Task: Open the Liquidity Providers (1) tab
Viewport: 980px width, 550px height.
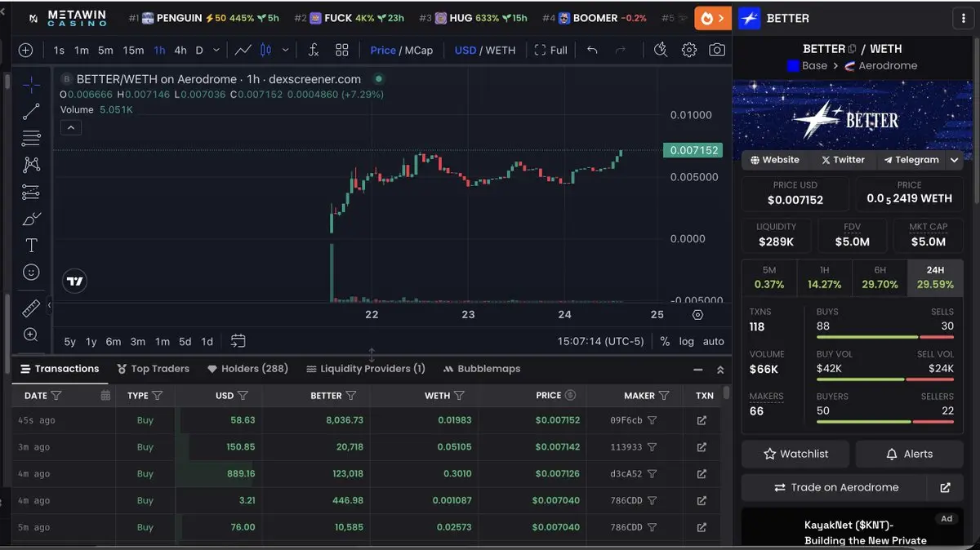Action: pyautogui.click(x=366, y=369)
